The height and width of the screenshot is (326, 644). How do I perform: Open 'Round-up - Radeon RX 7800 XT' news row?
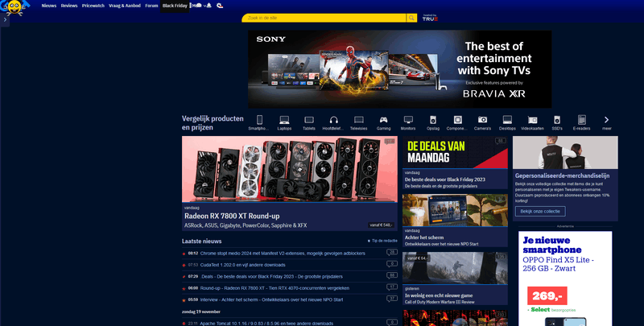pos(275,288)
